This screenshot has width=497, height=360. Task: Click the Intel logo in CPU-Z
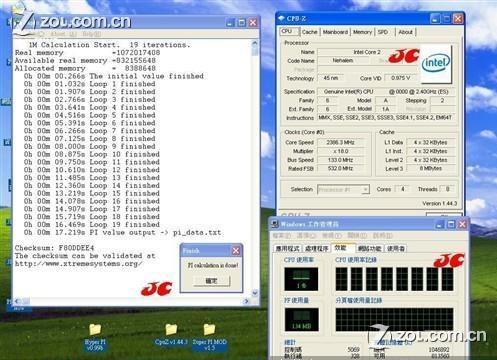click(x=436, y=63)
